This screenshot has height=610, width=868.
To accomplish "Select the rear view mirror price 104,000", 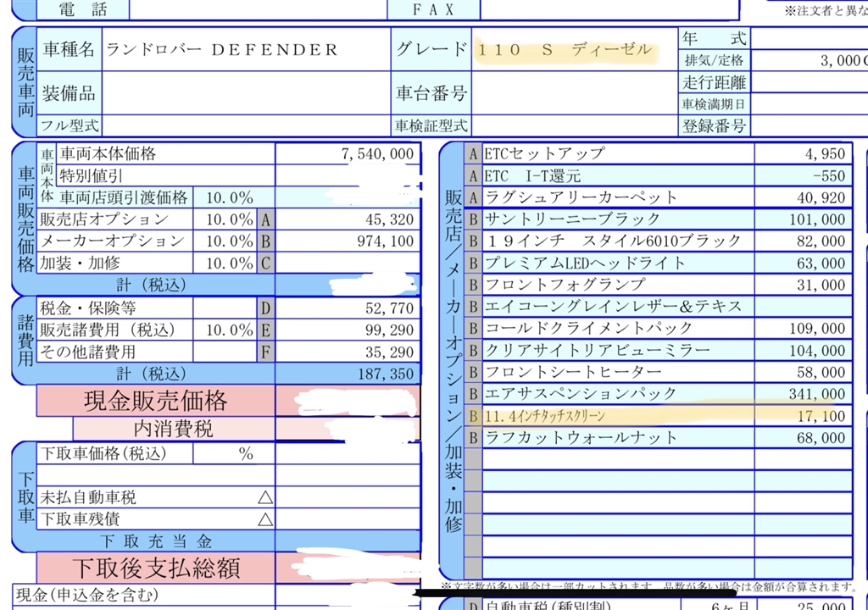I will [817, 351].
